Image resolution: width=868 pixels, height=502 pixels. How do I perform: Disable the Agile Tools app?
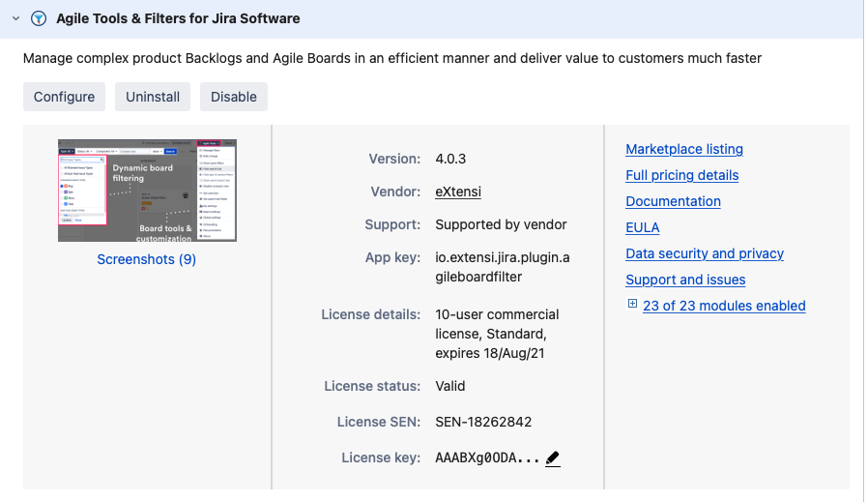coord(234,97)
